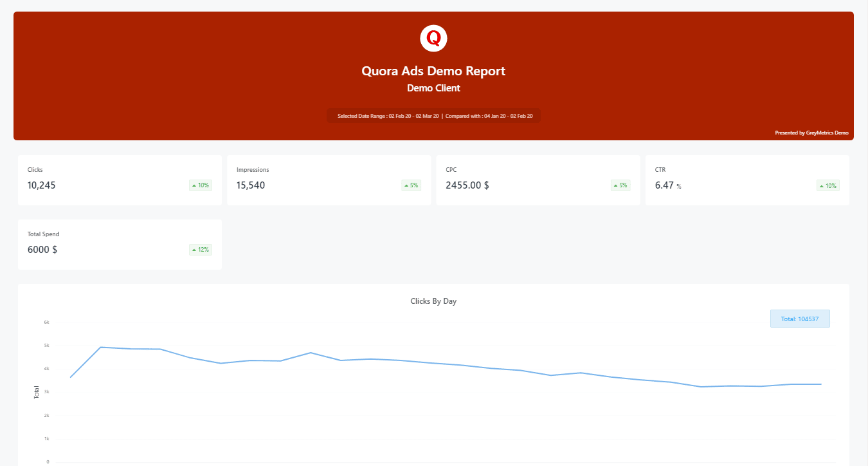Click the 10% change badge on Clicks card
This screenshot has height=466, width=868.
click(x=201, y=185)
